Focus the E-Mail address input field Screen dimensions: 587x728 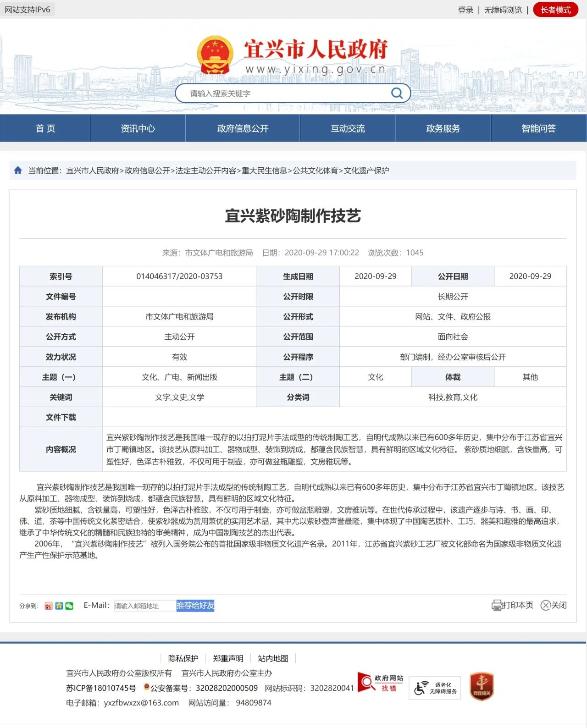tap(145, 606)
